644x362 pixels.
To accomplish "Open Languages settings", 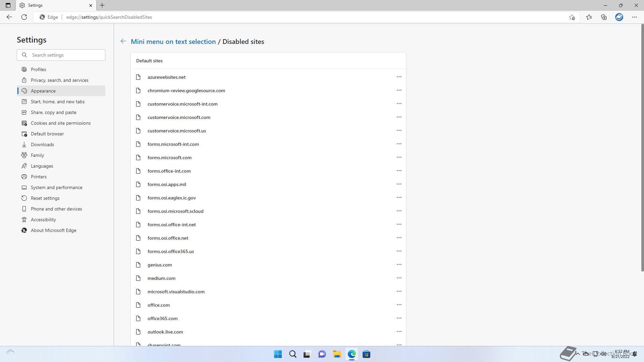I will click(61, 166).
